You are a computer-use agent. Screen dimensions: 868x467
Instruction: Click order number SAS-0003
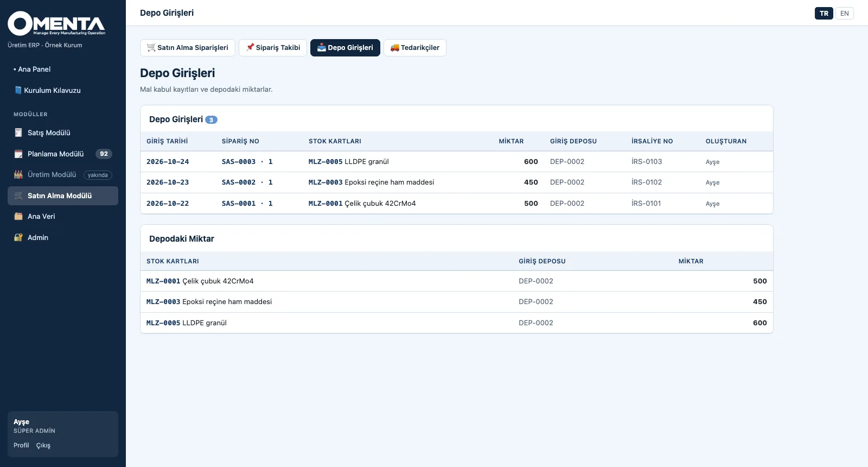[x=239, y=162]
